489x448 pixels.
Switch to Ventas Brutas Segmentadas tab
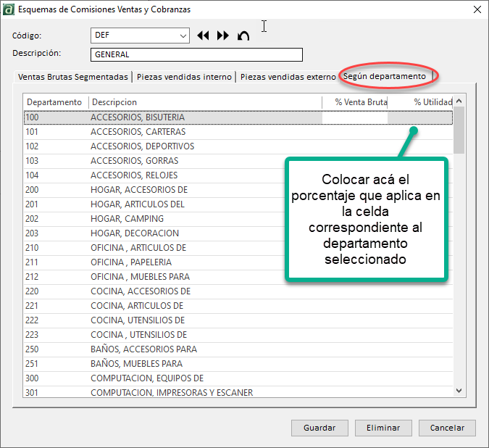click(x=72, y=77)
